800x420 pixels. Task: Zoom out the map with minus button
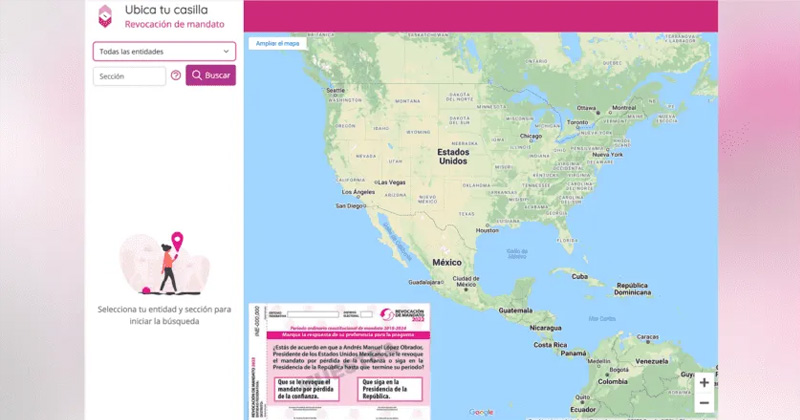[704, 402]
